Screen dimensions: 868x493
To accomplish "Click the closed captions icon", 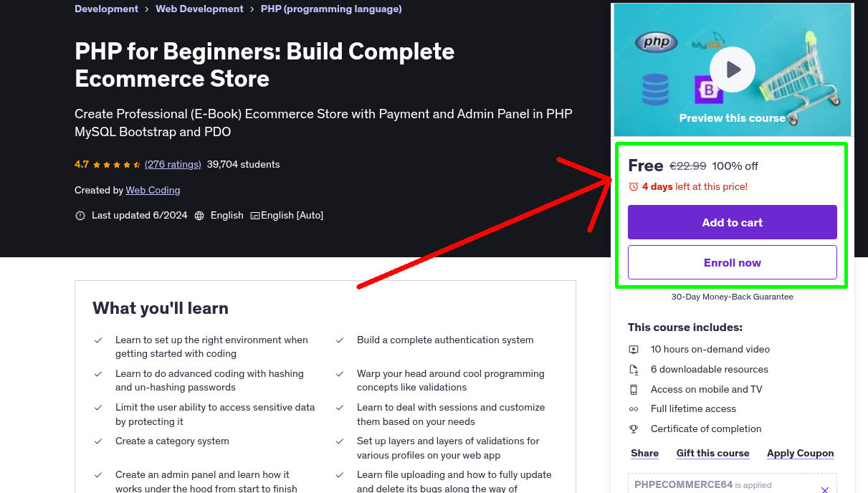I will pyautogui.click(x=255, y=215).
